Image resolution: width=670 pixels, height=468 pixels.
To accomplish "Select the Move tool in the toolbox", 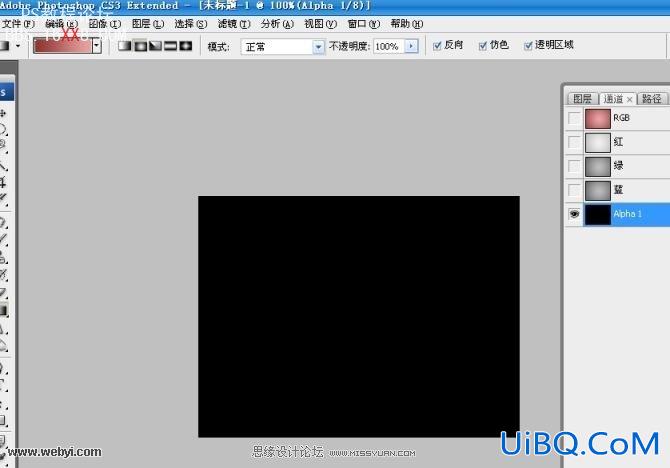I will 3,113.
